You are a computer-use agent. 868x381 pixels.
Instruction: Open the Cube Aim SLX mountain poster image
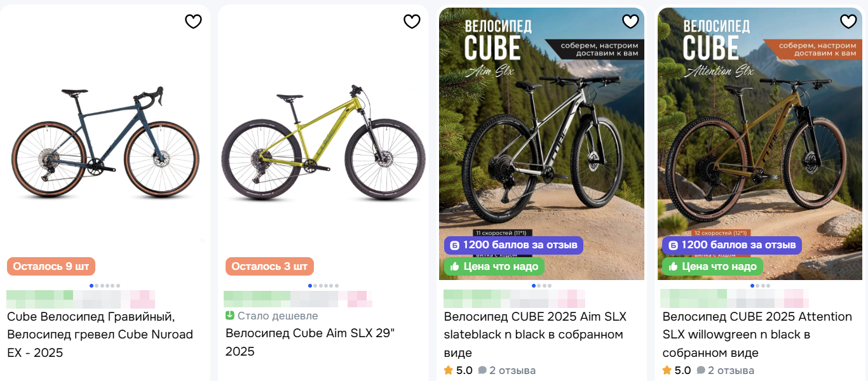(x=541, y=140)
